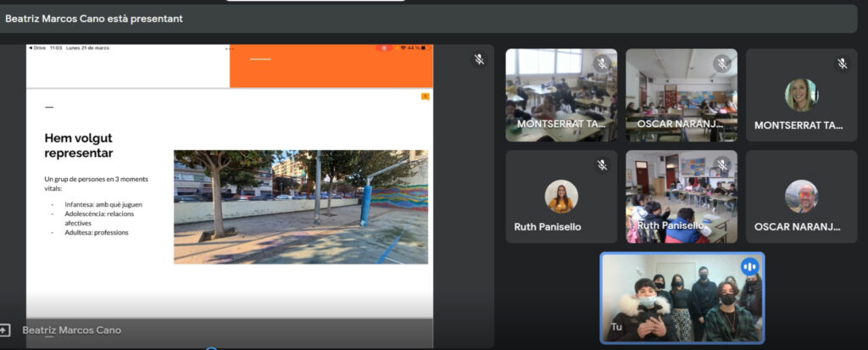Select Montserrat's profile photo avatar
The width and height of the screenshot is (868, 350).
[801, 95]
